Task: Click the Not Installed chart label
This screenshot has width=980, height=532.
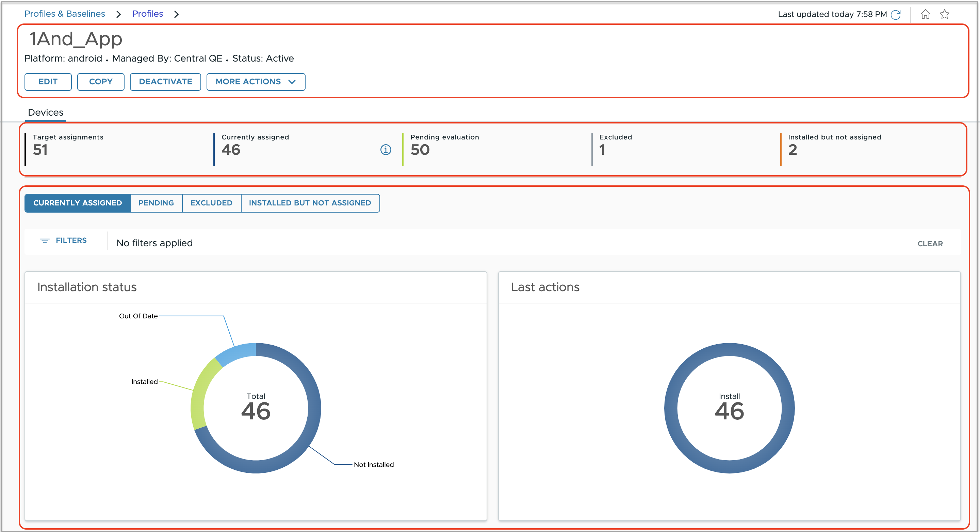Action: (374, 465)
